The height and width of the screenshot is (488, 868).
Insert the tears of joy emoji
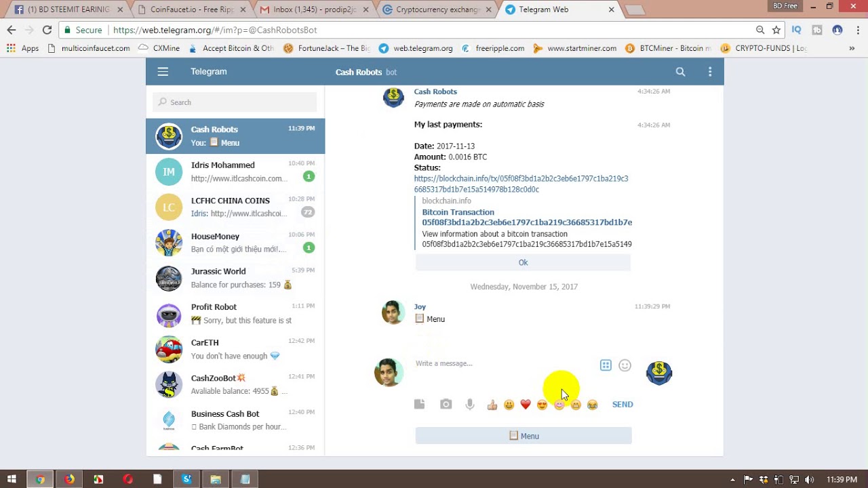coord(592,405)
